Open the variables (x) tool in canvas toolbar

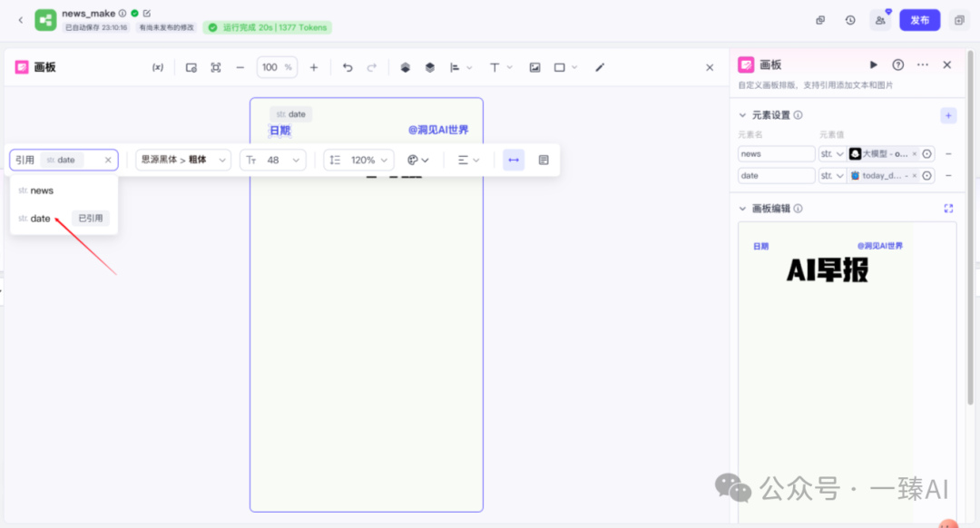tap(158, 67)
